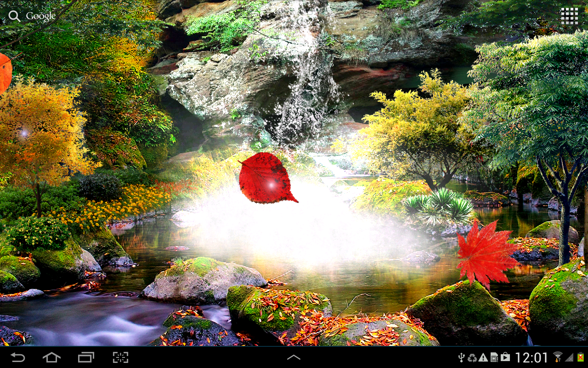Tap the no mobile signal indicator
Viewport: 588px width, 368px height.
(x=570, y=357)
